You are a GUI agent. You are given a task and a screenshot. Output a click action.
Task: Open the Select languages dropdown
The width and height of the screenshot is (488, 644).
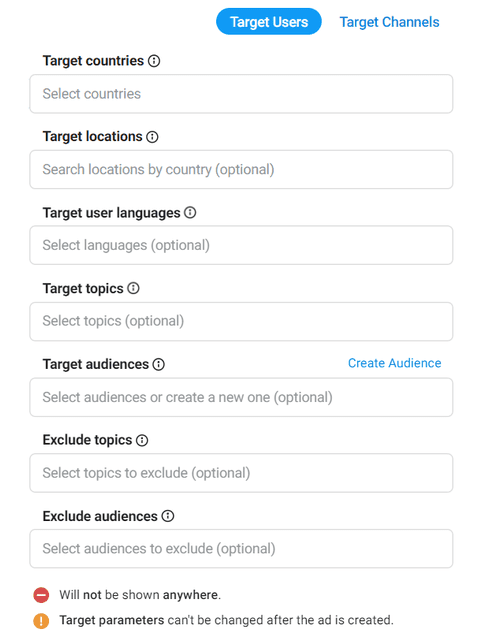coord(241,245)
